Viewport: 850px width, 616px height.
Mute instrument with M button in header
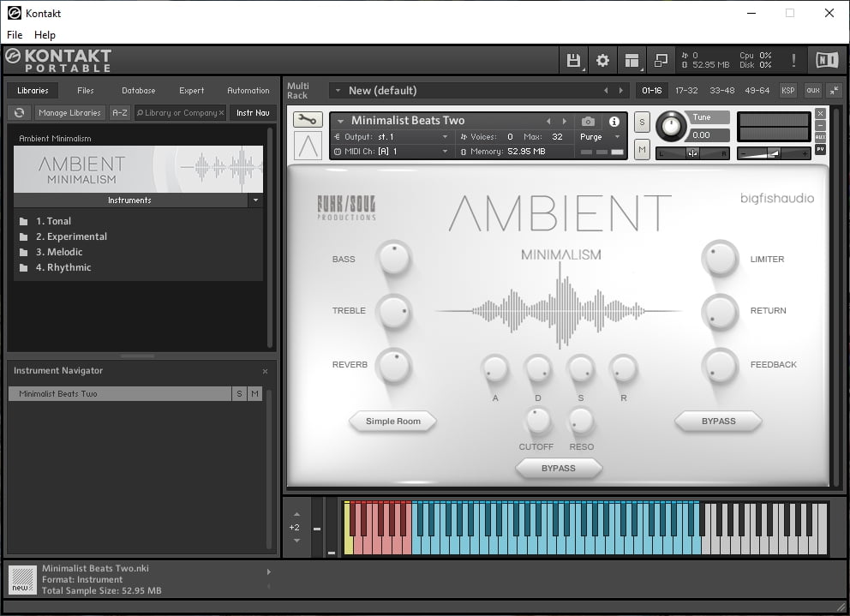click(x=642, y=149)
